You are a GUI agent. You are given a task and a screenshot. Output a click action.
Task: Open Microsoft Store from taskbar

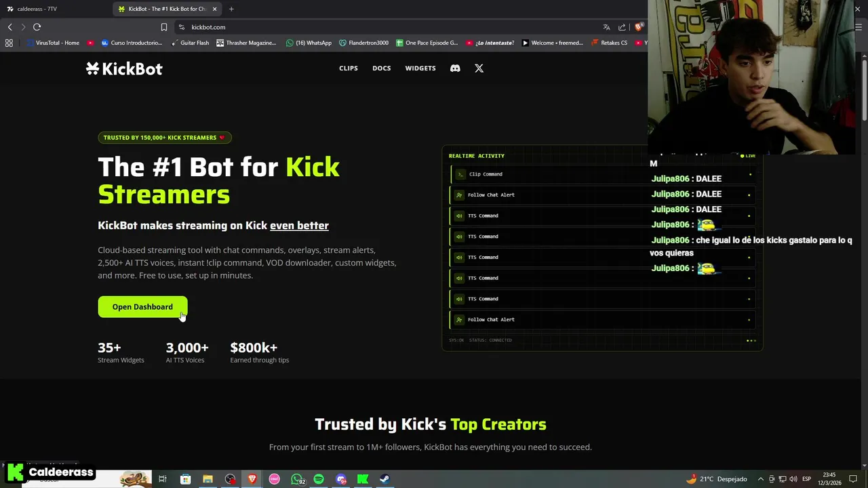click(x=185, y=479)
